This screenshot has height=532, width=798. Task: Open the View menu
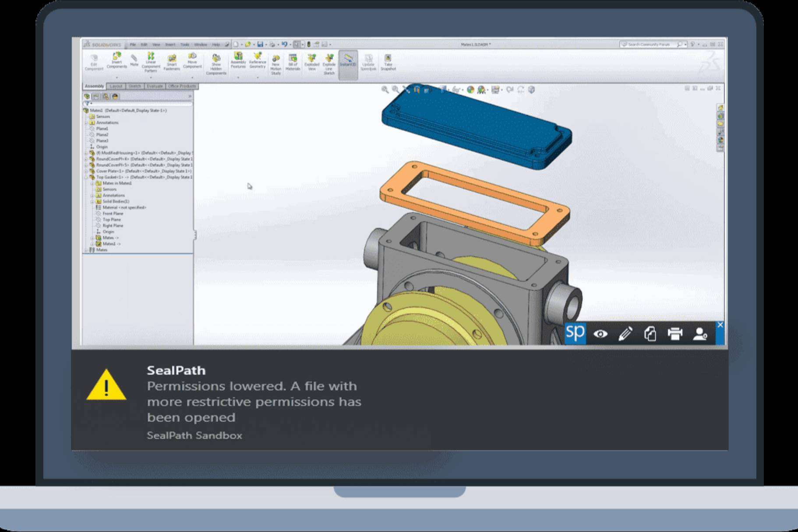coord(156,45)
